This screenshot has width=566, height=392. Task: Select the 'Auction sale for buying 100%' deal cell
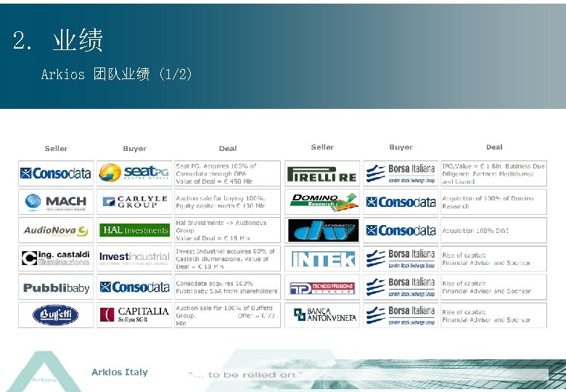pos(227,202)
